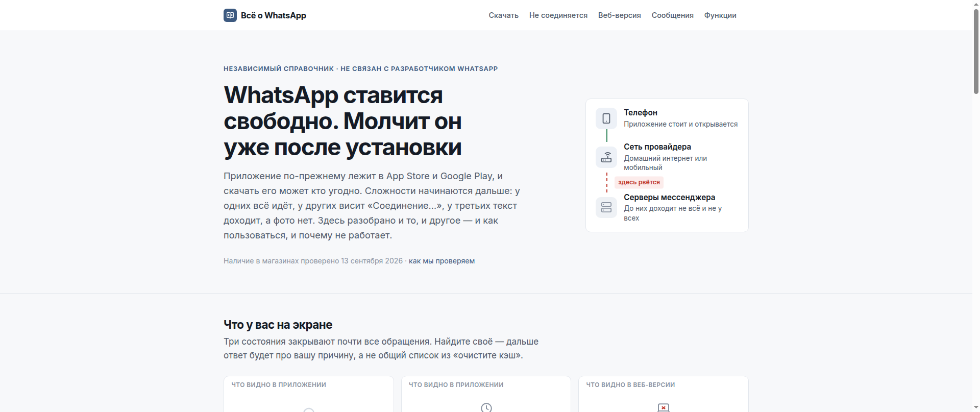Click the «Что у вас на экране» heading

click(278, 325)
